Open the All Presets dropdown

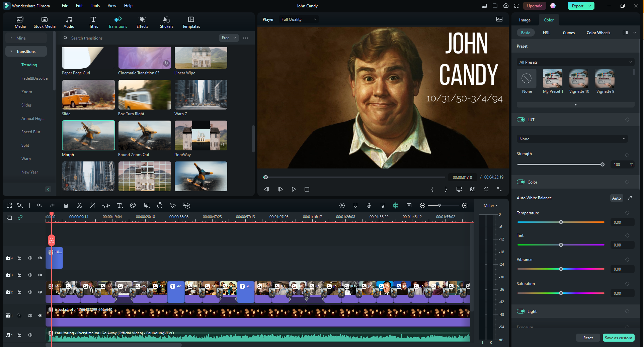click(575, 62)
